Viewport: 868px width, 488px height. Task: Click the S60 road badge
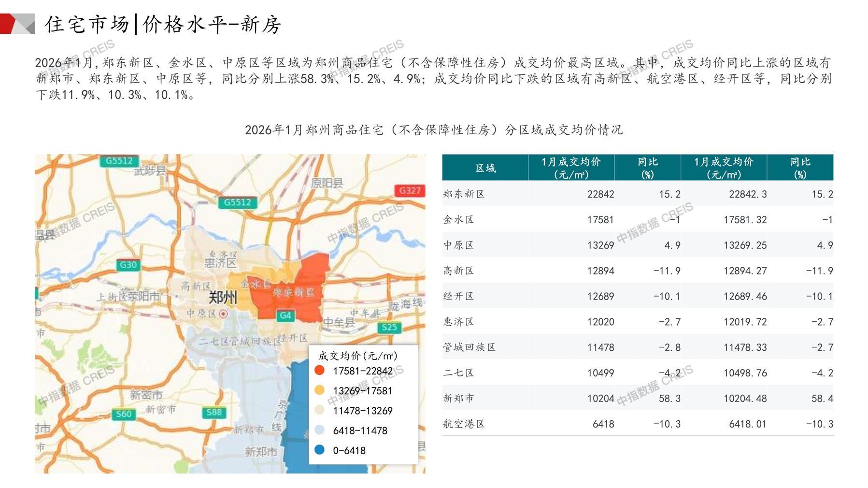click(124, 414)
